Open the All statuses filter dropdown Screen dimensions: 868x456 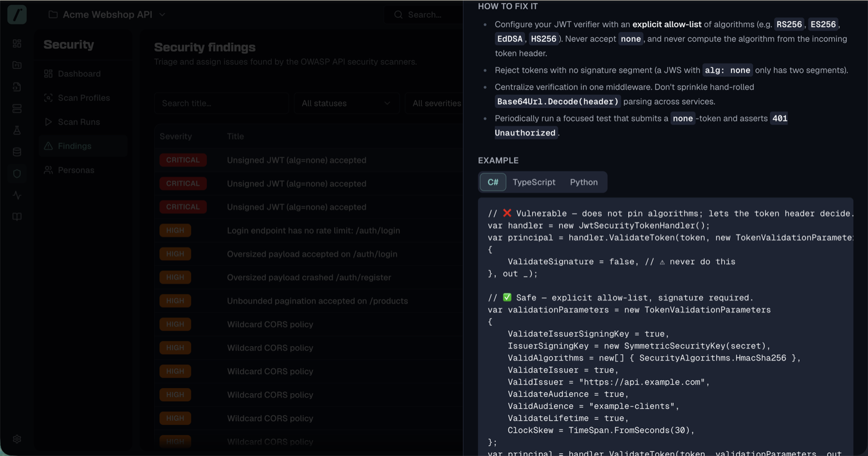pyautogui.click(x=346, y=104)
